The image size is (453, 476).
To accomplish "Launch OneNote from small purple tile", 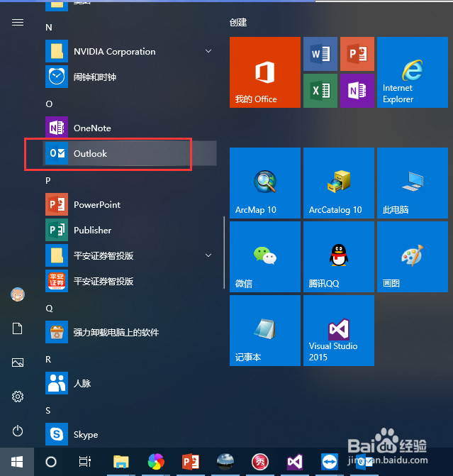I will coord(357,91).
